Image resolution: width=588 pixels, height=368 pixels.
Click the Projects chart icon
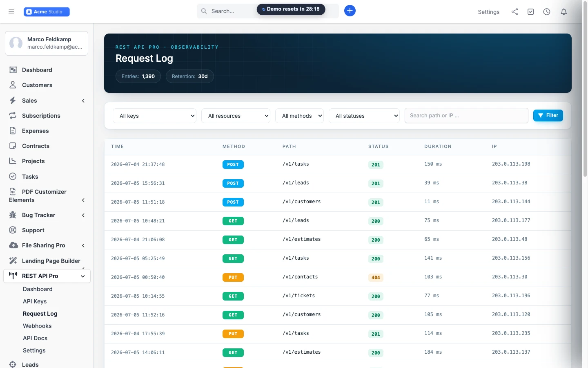point(13,161)
